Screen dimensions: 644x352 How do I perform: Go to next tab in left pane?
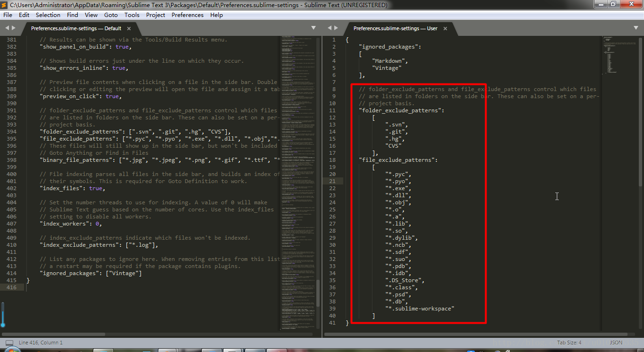[x=13, y=28]
